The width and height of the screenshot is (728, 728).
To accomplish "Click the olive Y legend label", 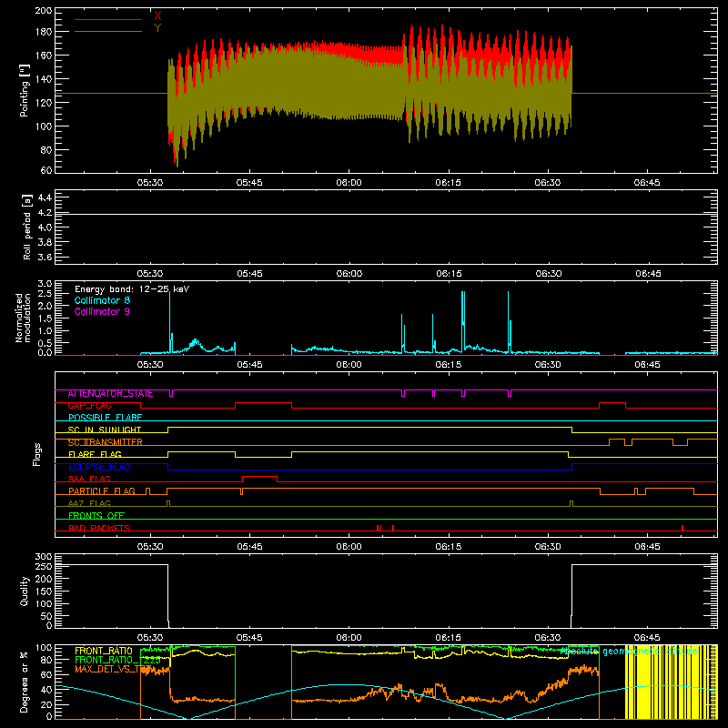I will [157, 28].
